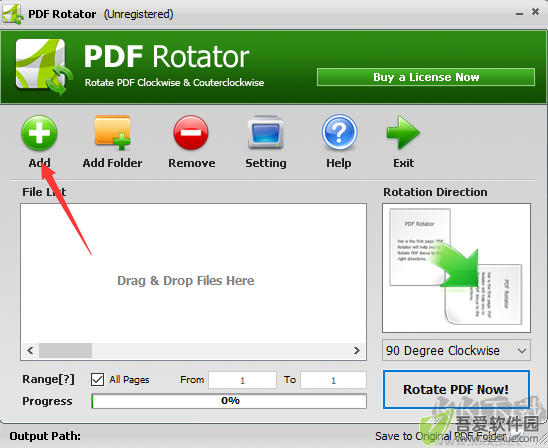Minimize the PDF Rotator window
The image size is (548, 448).
pyautogui.click(x=519, y=13)
